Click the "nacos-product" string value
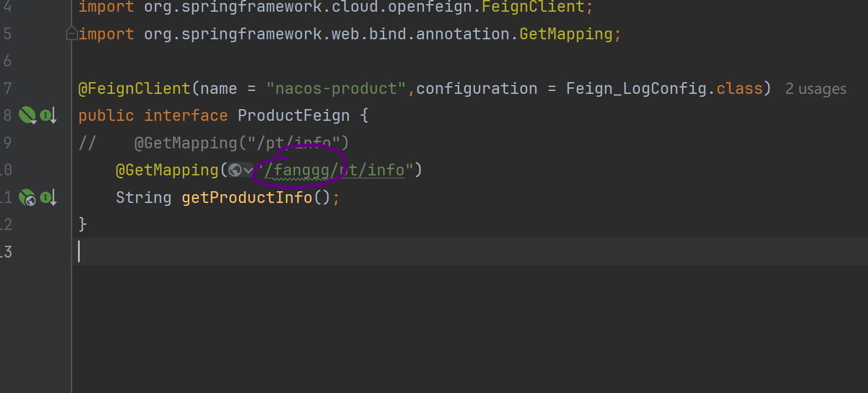This screenshot has height=393, width=868. point(337,89)
